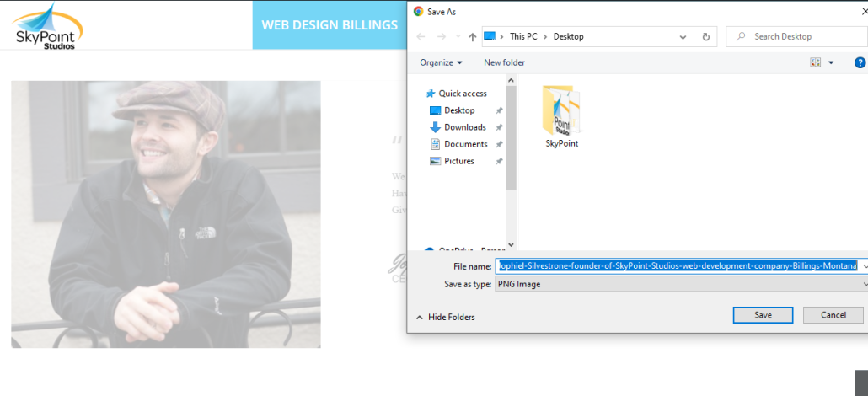Open the Organize menu
This screenshot has width=868, height=396.
(x=441, y=62)
